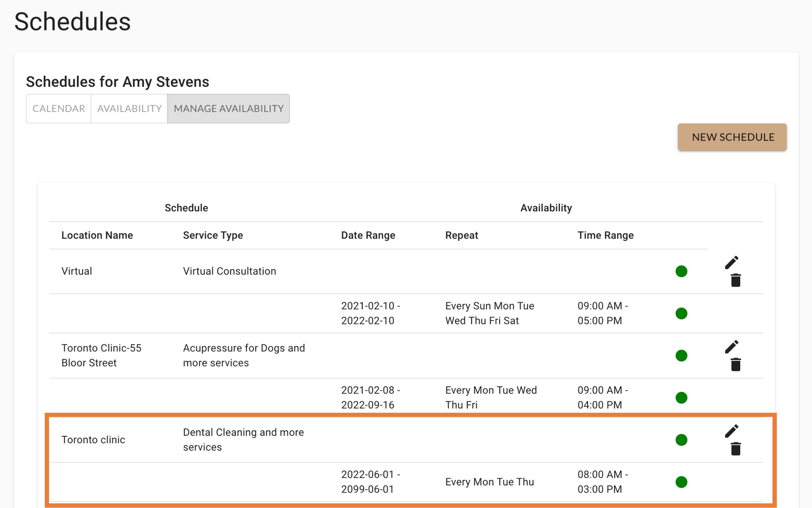Click the Schedules for Amy Stevens heading

(x=117, y=82)
